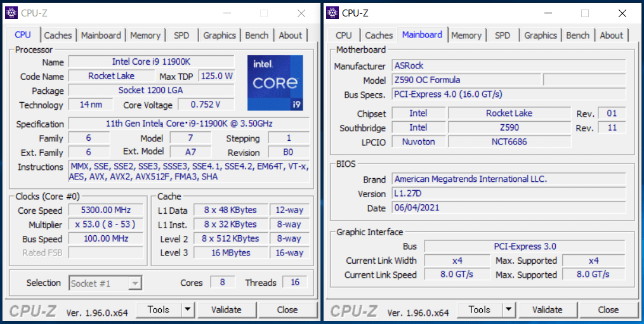Click the Ext. Model value A7
Viewport: 644px width, 324px height.
click(190, 152)
